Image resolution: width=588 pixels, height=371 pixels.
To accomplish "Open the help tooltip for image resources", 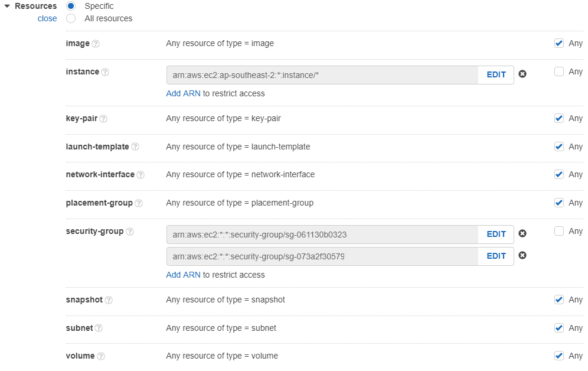I will click(97, 43).
